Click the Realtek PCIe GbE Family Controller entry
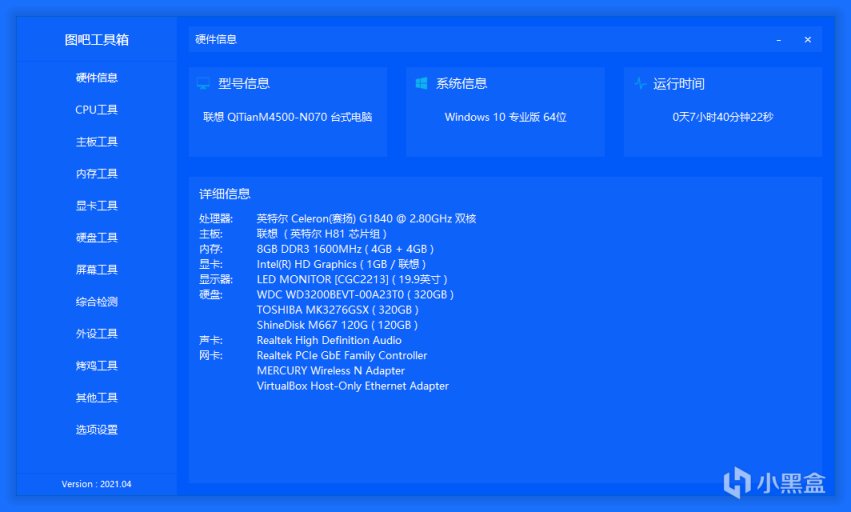Screen dimensions: 851x512 (x=342, y=356)
